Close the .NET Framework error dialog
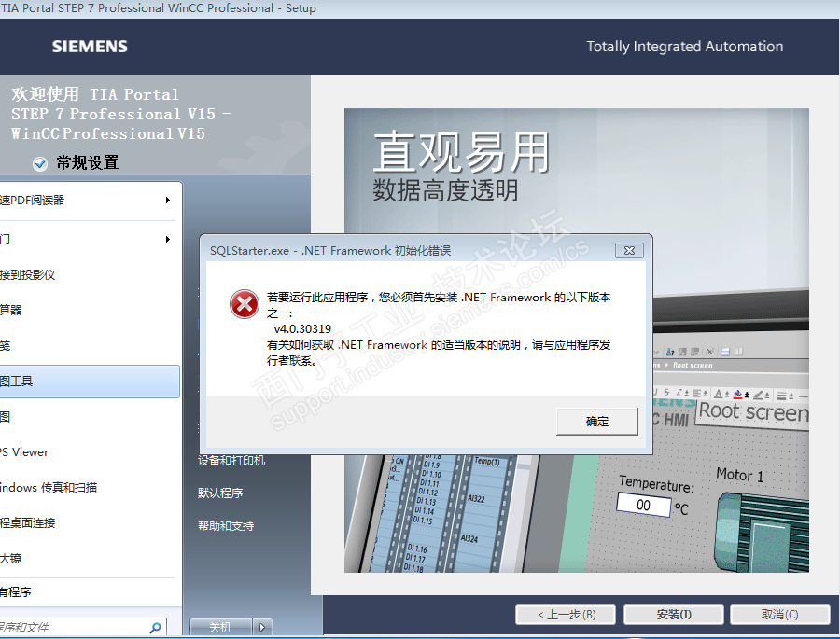 pyautogui.click(x=629, y=250)
